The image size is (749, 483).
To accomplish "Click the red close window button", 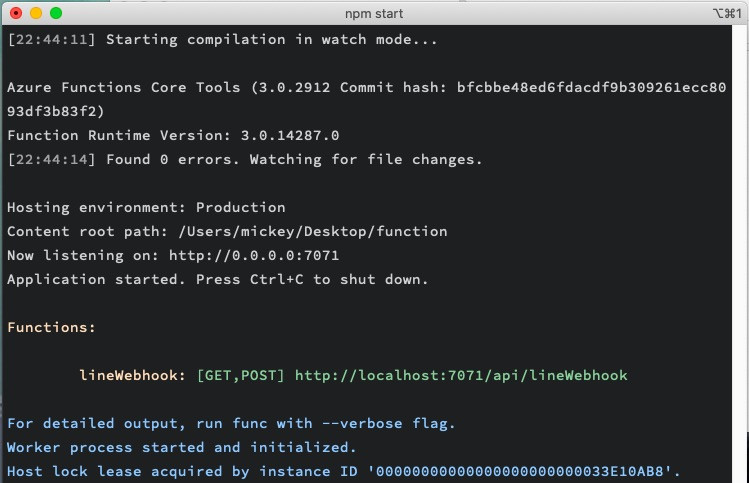I will (16, 13).
